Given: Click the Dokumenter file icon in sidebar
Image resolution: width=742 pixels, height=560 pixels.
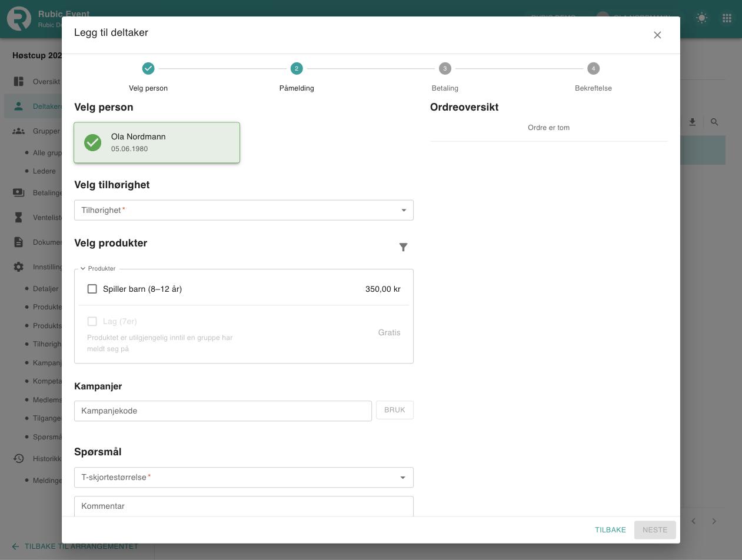Looking at the screenshot, I should click(x=19, y=242).
